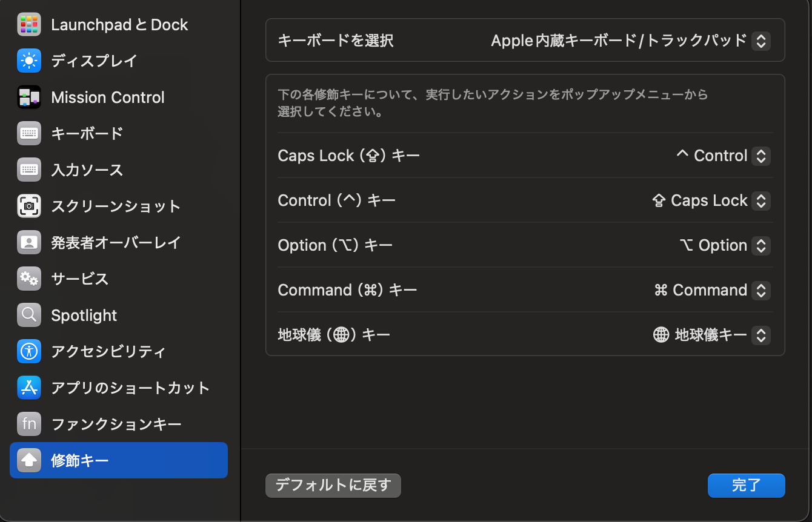812x522 pixels.
Task: Select the fn ファンクションキー icon
Action: tap(28, 424)
